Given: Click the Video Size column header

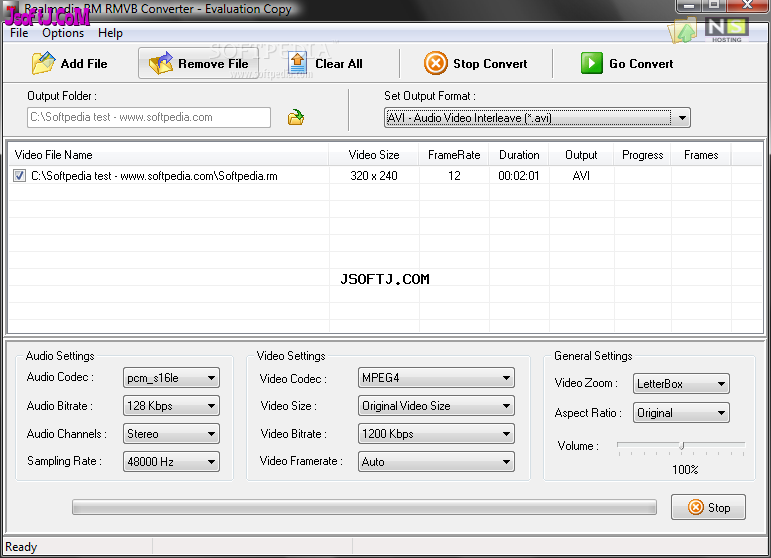Looking at the screenshot, I should click(x=374, y=155).
